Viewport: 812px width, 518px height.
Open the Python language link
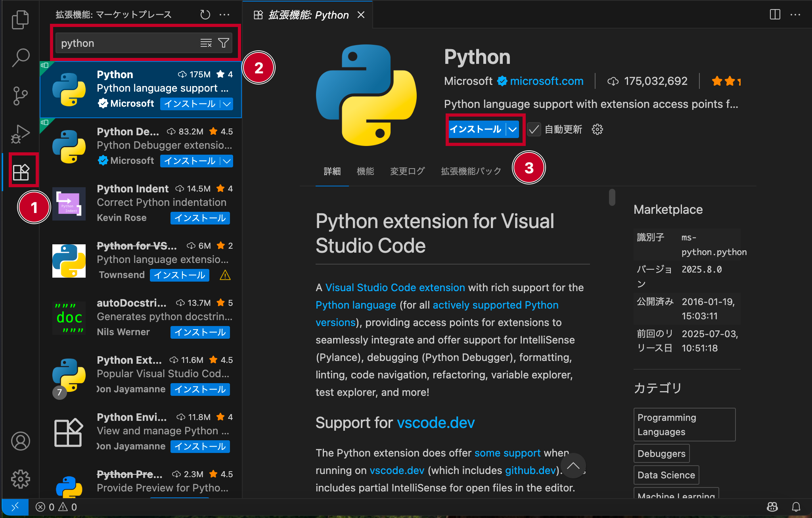(x=356, y=305)
